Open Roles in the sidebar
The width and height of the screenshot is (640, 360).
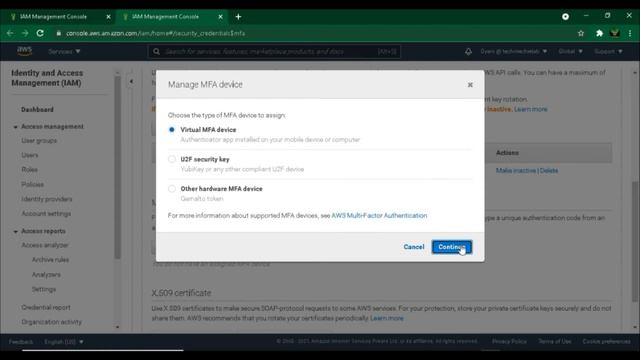click(29, 169)
